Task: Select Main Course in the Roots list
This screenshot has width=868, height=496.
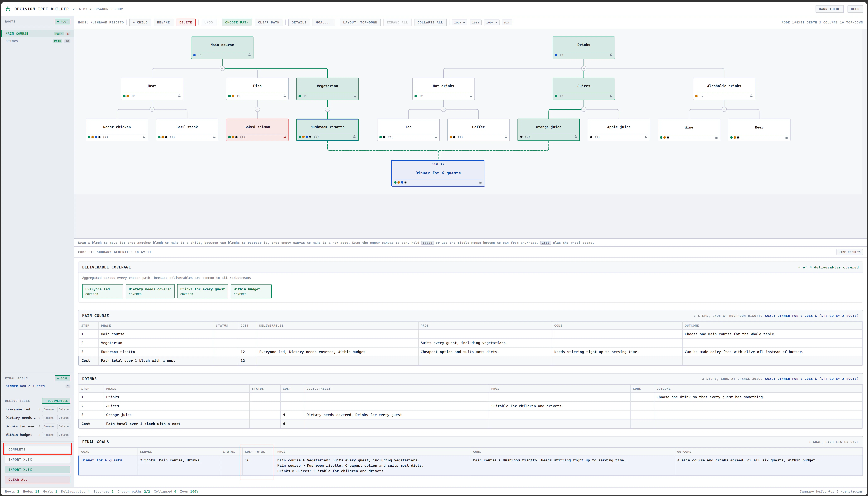Action: pyautogui.click(x=37, y=33)
